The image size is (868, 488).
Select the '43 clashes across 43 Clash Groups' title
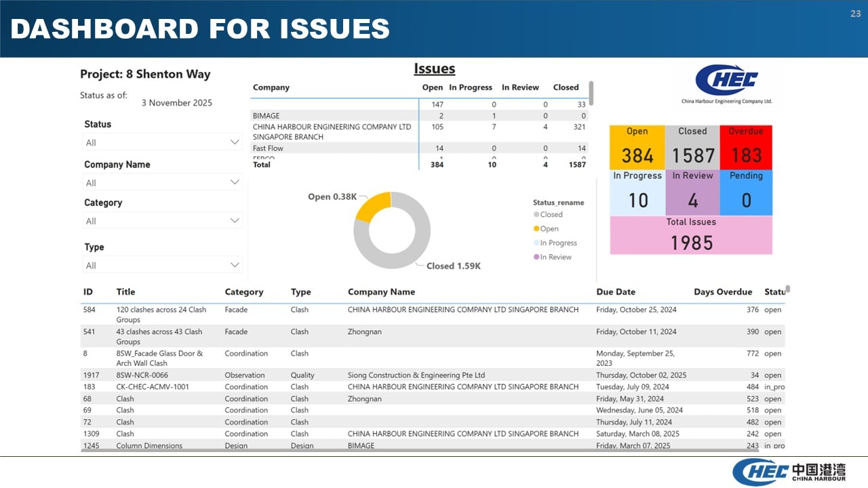click(159, 337)
